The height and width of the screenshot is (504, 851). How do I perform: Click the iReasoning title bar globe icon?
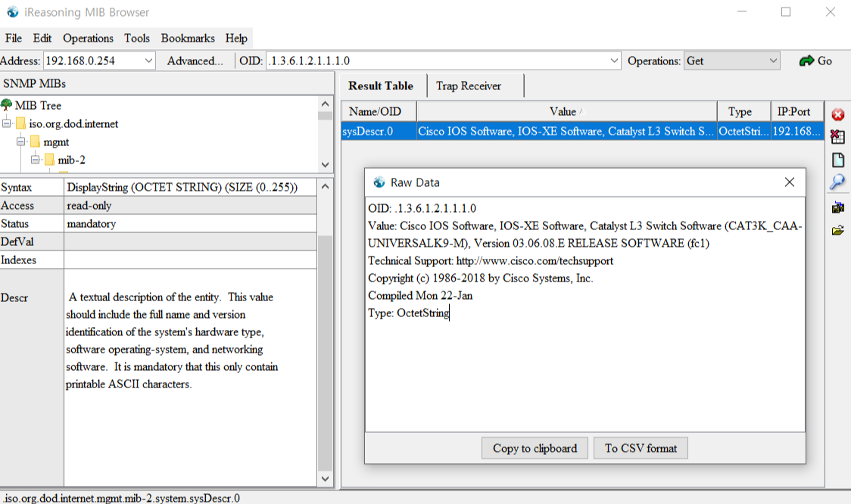tap(12, 12)
